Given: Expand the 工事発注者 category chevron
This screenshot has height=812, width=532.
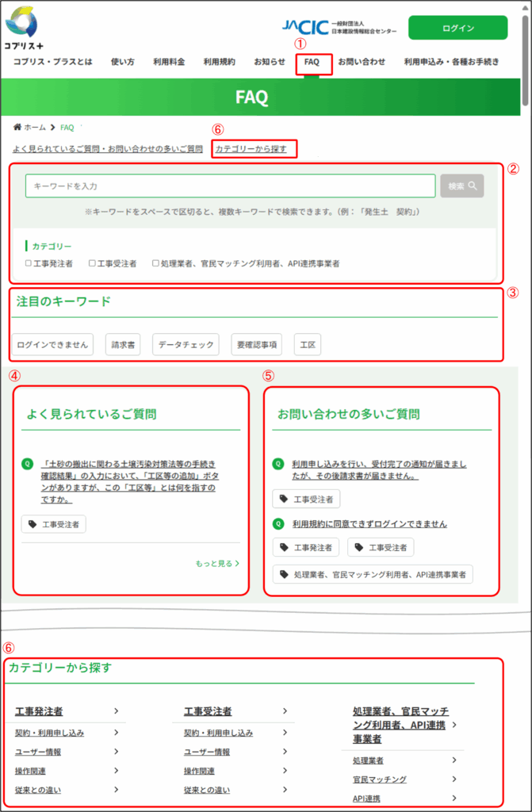Looking at the screenshot, I should [116, 711].
